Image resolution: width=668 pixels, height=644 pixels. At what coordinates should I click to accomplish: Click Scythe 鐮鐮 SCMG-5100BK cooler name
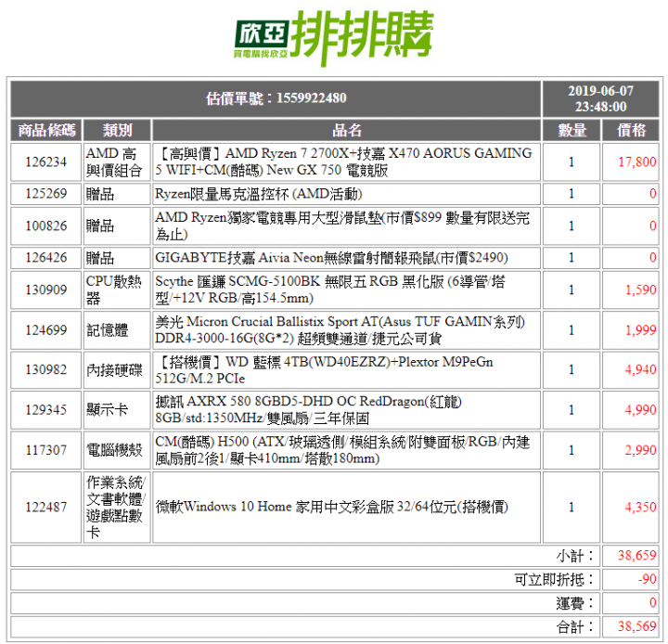(330, 290)
